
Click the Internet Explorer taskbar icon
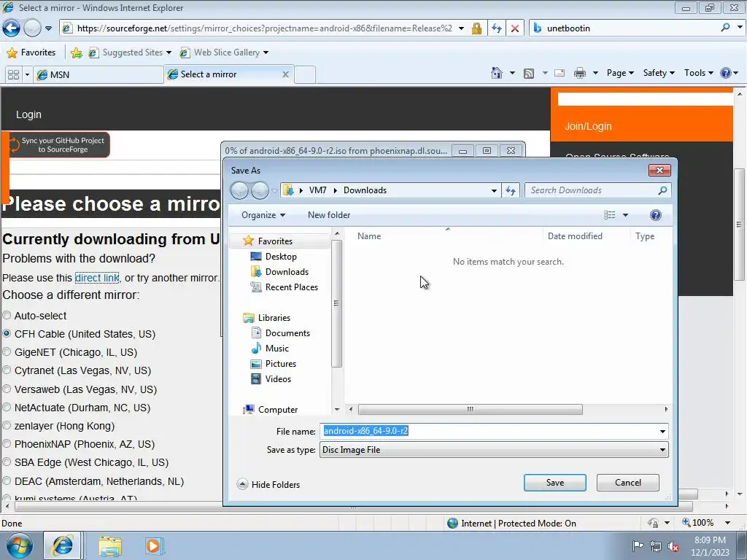(62, 545)
